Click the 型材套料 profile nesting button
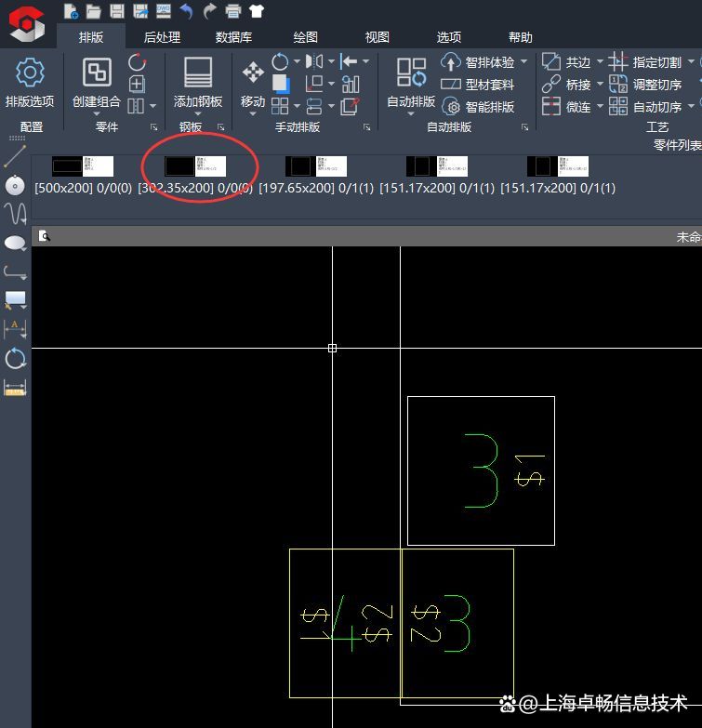 [477, 85]
